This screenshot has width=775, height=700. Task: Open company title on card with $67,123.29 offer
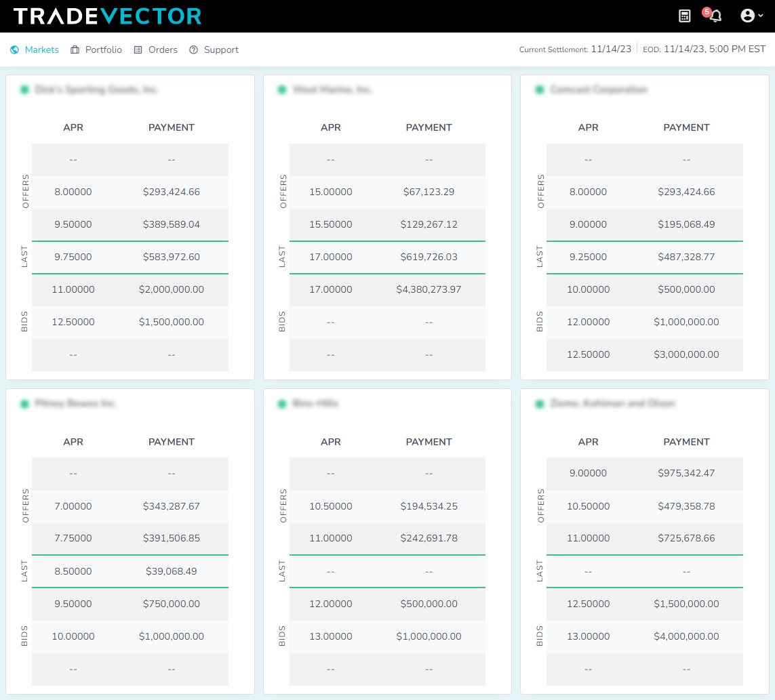(x=332, y=89)
